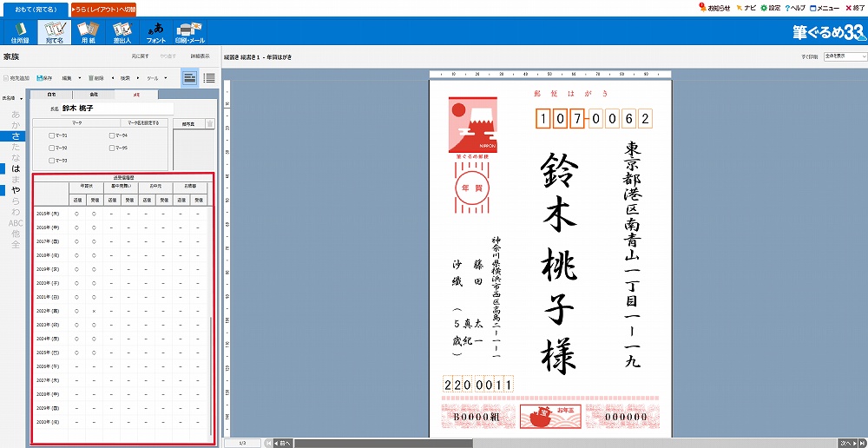
Task: Click the 筆ぐるめ33 logo
Action: [x=828, y=33]
